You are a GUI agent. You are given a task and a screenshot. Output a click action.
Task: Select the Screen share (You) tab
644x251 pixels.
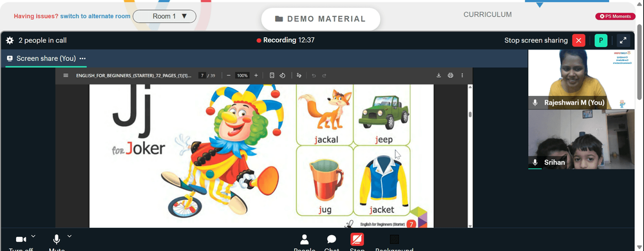click(x=46, y=58)
